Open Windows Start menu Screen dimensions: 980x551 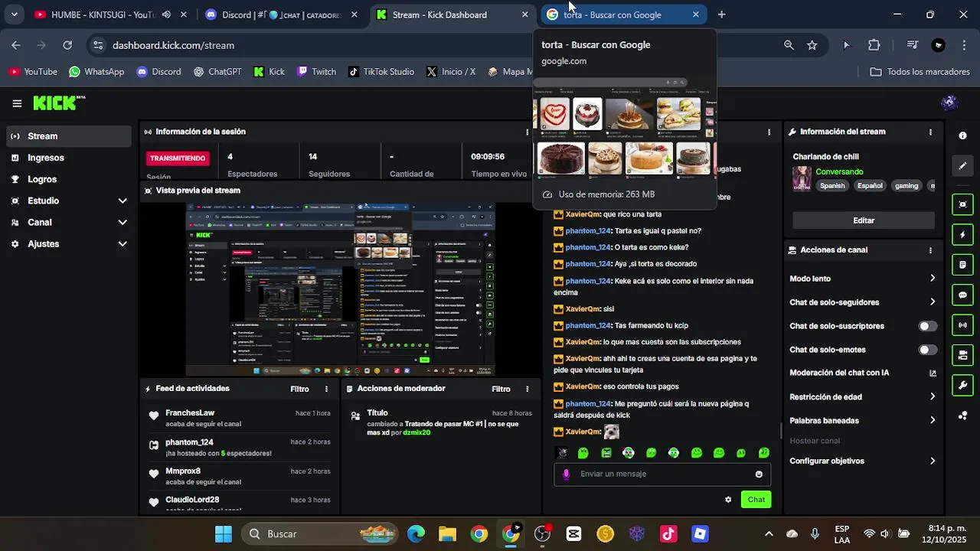coord(224,534)
